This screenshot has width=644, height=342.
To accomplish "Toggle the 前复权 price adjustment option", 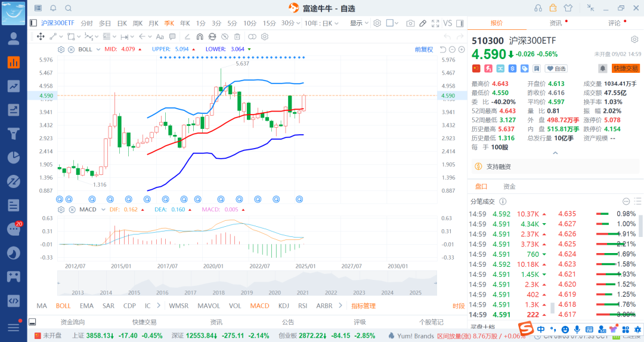I will 424,50.
